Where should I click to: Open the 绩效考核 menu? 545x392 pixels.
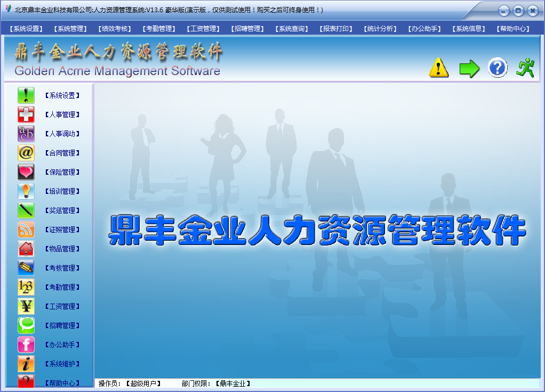(115, 29)
